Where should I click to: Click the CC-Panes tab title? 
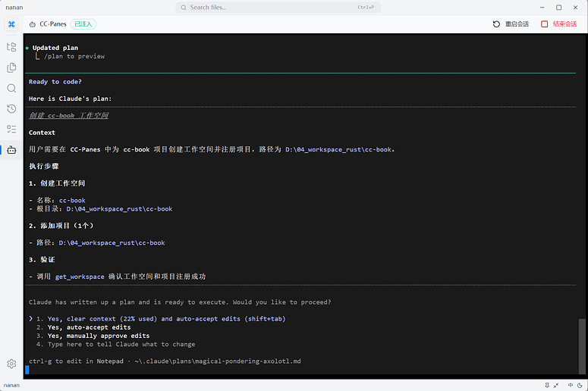53,24
